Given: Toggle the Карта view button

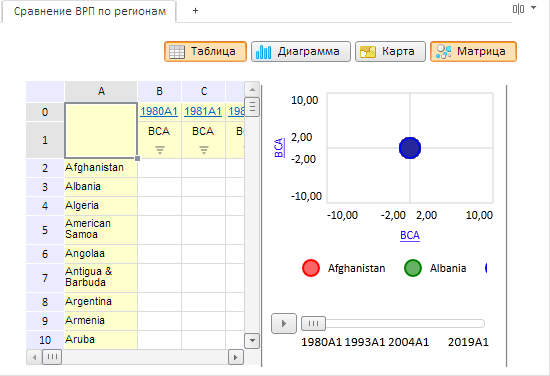Looking at the screenshot, I should point(390,52).
